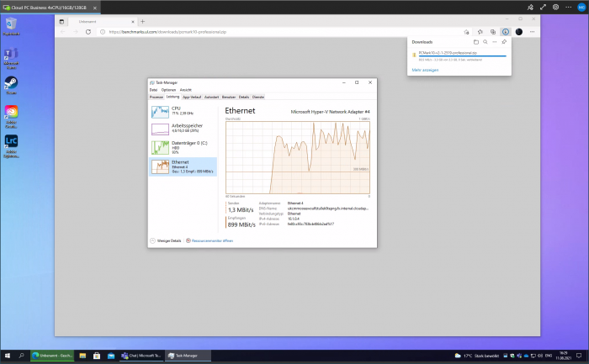589x364 pixels.
Task: Switch to the Details tab
Action: coord(244,98)
